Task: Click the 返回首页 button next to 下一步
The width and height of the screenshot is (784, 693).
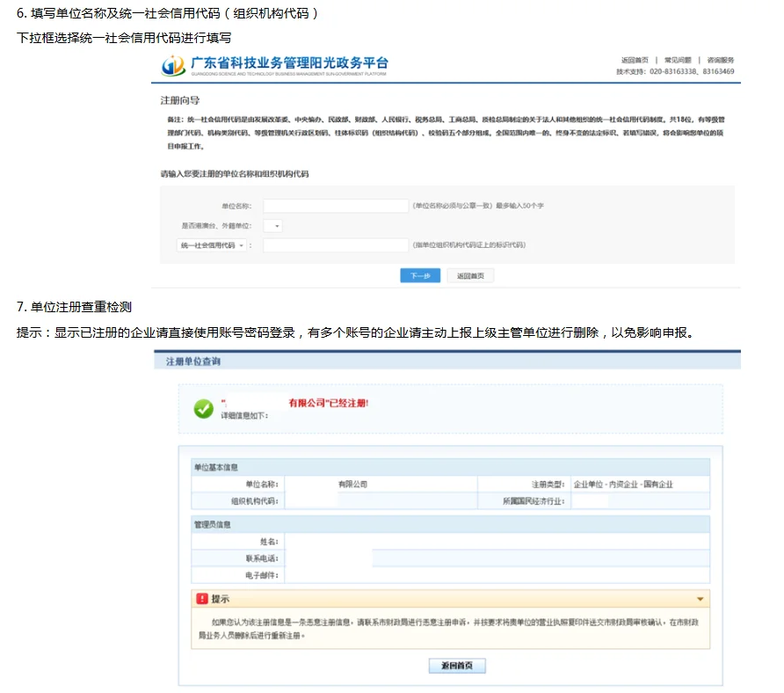Action: point(471,275)
